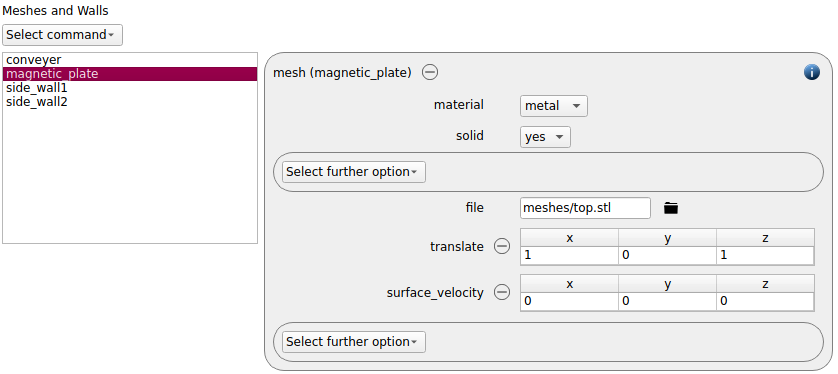The image size is (838, 374).
Task: Click the file label
Action: (475, 207)
